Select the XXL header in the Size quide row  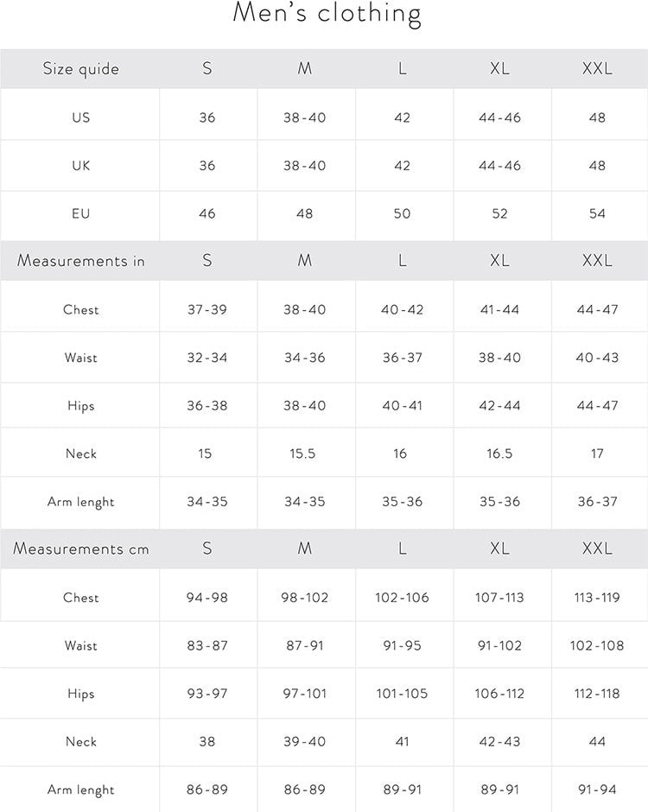[597, 69]
